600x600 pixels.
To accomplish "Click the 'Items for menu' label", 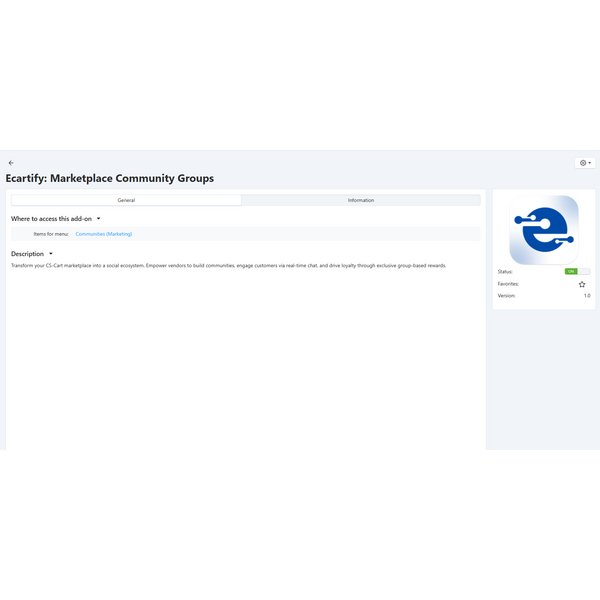I will tap(51, 234).
